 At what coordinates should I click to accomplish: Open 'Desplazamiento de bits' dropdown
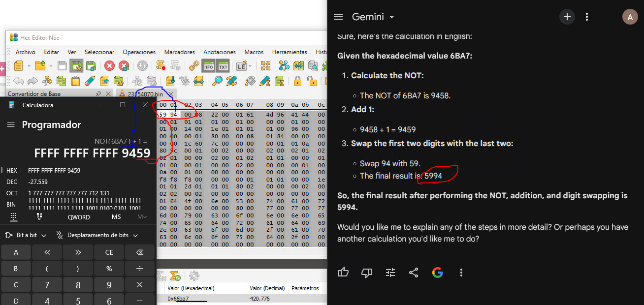click(x=97, y=235)
